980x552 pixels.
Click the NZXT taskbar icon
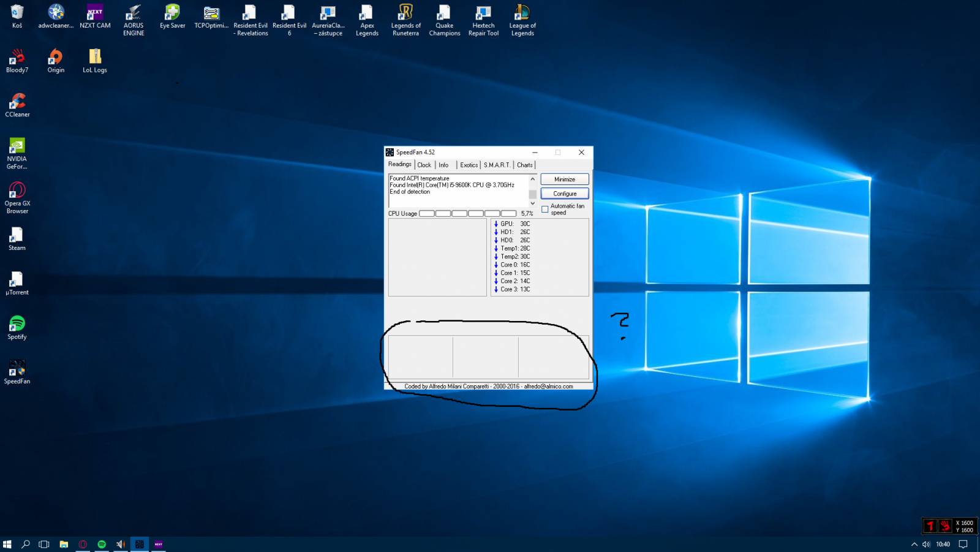(x=159, y=544)
